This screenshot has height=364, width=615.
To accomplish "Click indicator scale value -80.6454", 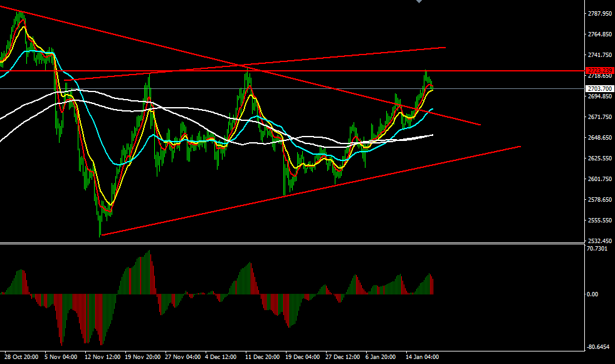I will [x=598, y=347].
